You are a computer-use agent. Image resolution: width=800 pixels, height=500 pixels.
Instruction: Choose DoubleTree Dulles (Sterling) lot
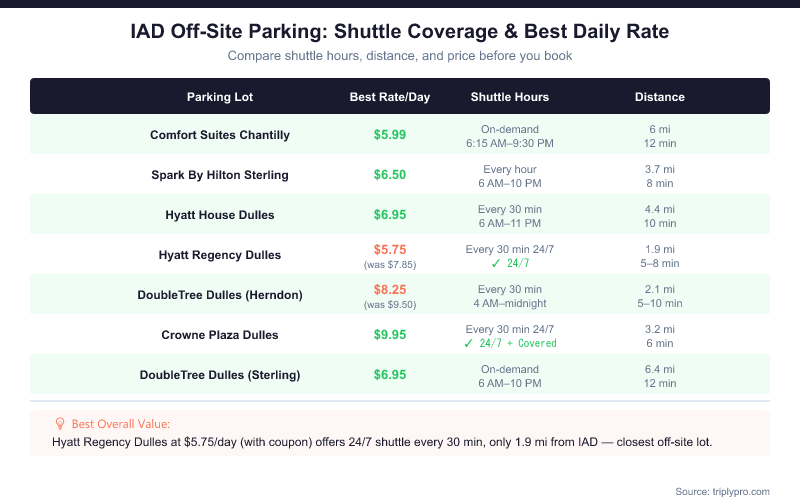coord(220,375)
